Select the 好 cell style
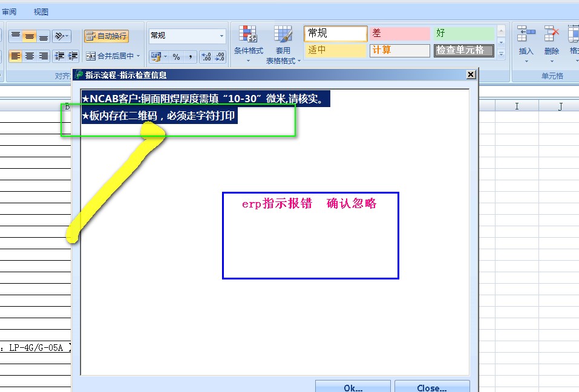This screenshot has height=392, width=579. coord(464,33)
